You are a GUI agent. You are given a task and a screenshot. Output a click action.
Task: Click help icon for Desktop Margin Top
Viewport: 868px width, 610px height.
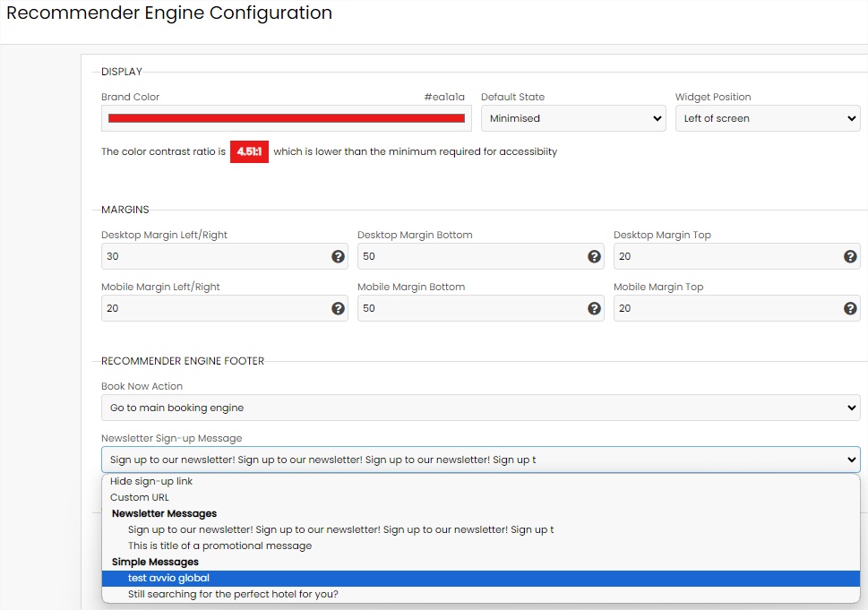click(x=850, y=256)
